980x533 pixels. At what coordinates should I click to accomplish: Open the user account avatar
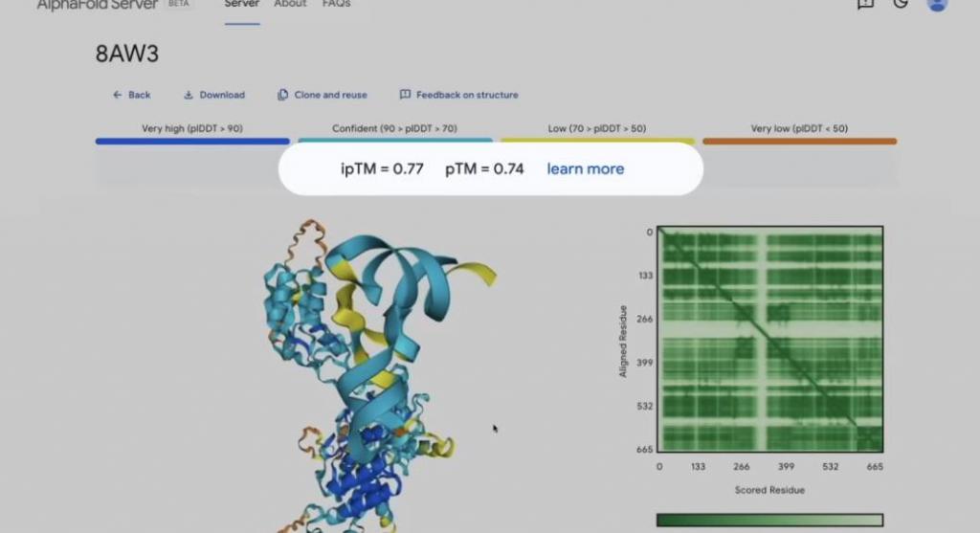pyautogui.click(x=937, y=5)
